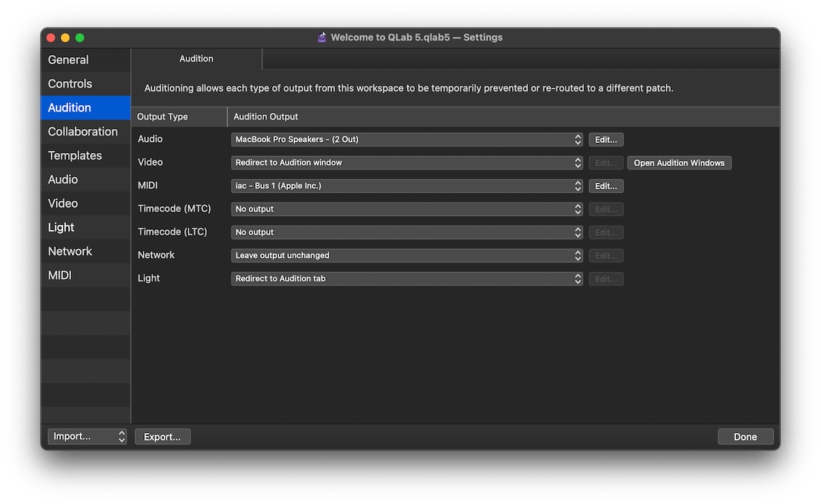
Task: Click Edit button for MIDI output
Action: point(606,186)
